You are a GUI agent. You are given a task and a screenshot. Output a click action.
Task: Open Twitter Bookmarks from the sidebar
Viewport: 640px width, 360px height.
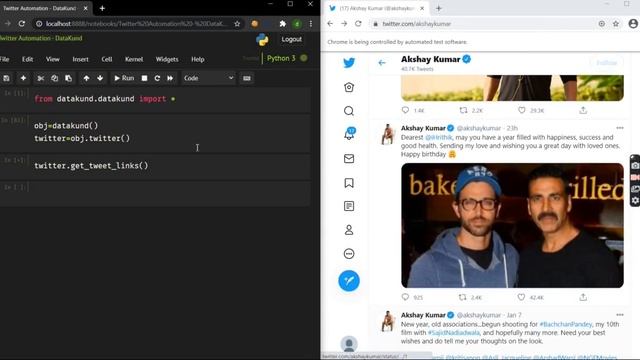click(x=349, y=182)
